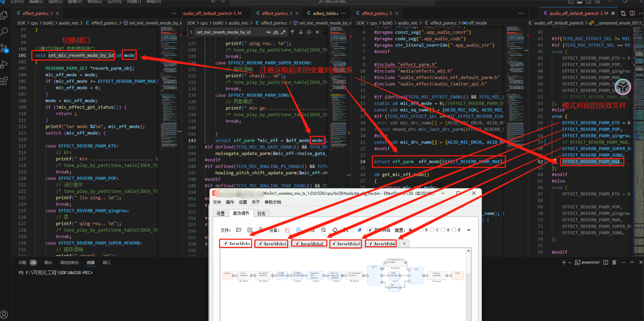Open the 问题 panel tab
This screenshot has width=644, height=321.
[22, 263]
